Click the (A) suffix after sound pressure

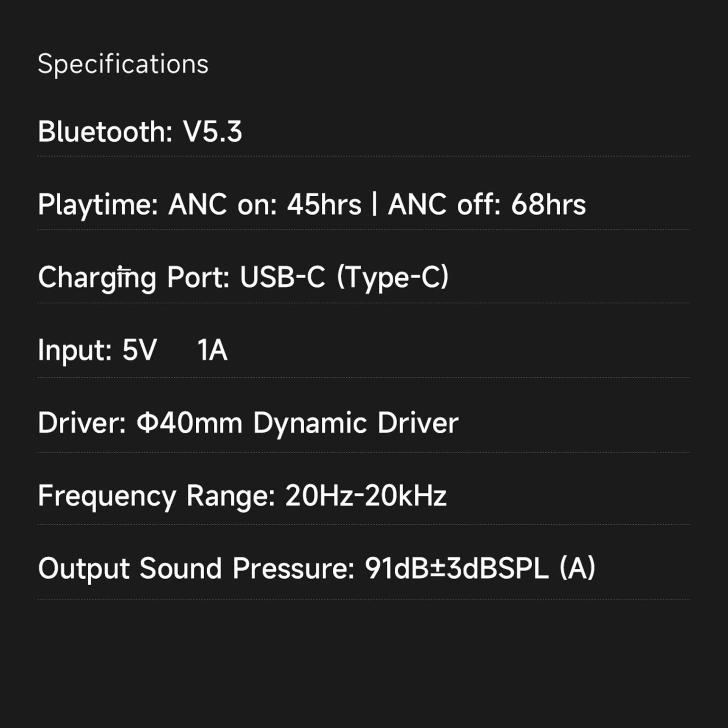point(577,568)
